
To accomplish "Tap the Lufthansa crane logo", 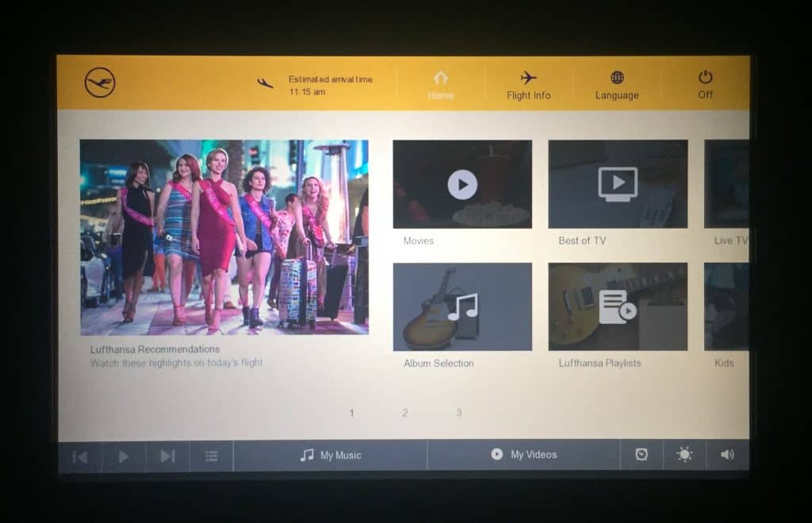I will coord(100,83).
